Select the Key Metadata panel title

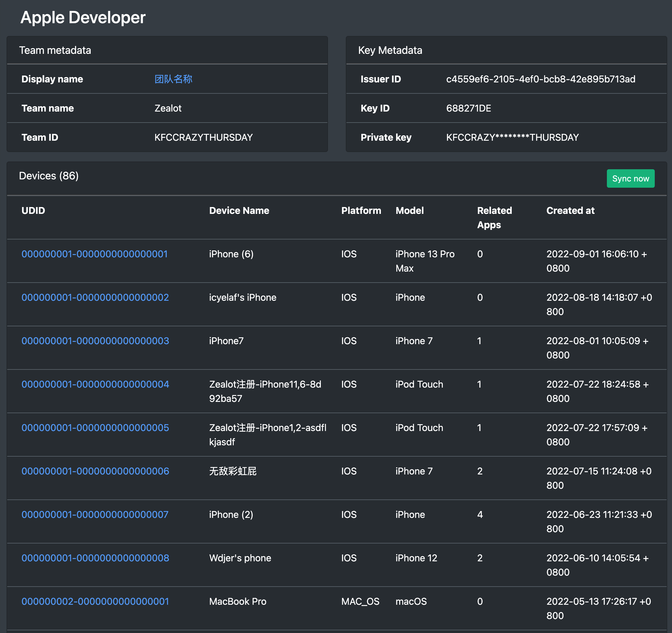click(x=390, y=50)
